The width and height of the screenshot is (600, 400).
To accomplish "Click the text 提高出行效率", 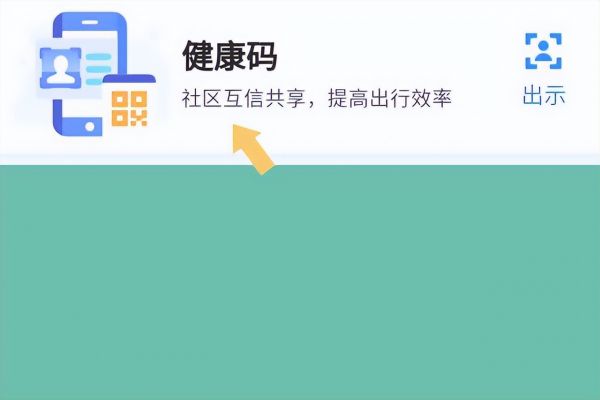I will tap(390, 98).
